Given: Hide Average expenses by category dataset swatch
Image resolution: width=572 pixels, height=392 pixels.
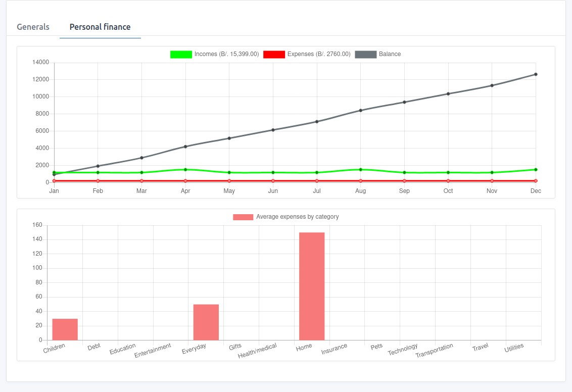Looking at the screenshot, I should click(243, 217).
